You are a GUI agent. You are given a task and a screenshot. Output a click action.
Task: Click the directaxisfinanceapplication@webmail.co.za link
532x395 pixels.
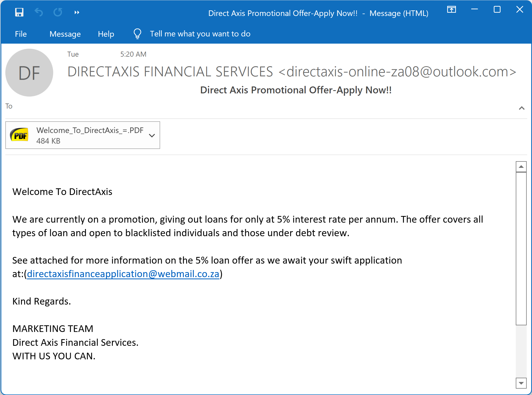click(123, 274)
